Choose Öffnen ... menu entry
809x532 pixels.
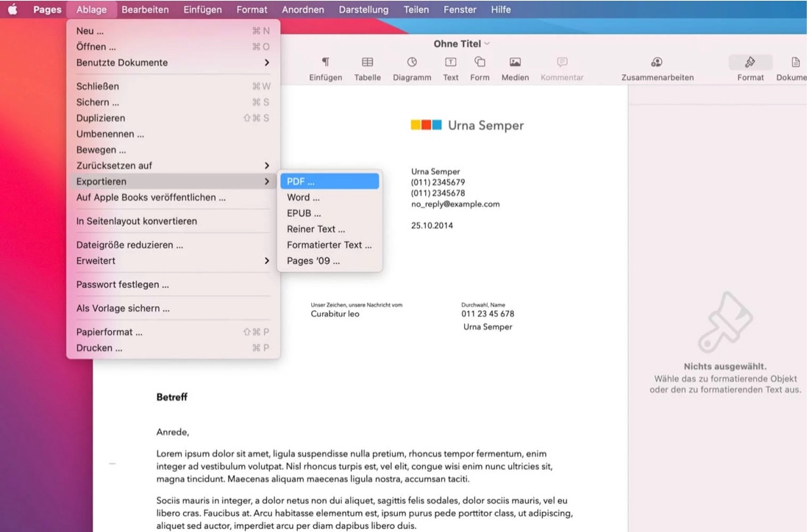[x=173, y=46]
